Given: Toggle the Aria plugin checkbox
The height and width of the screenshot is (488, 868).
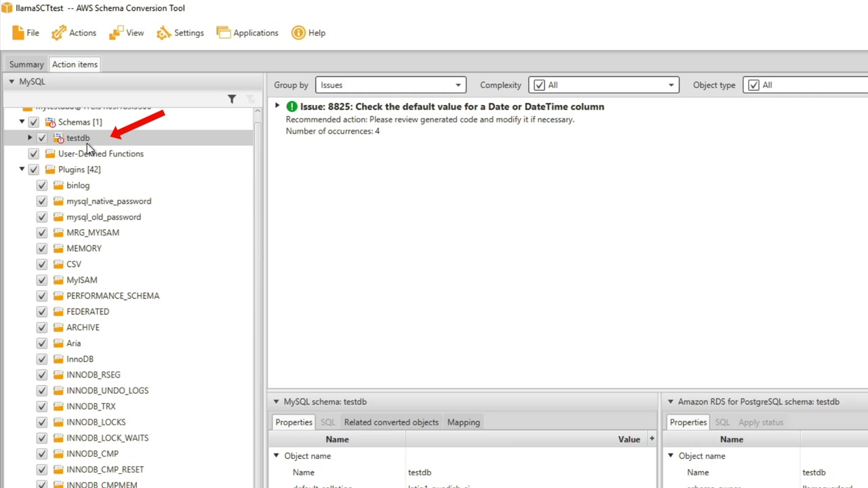Looking at the screenshot, I should click(x=42, y=344).
